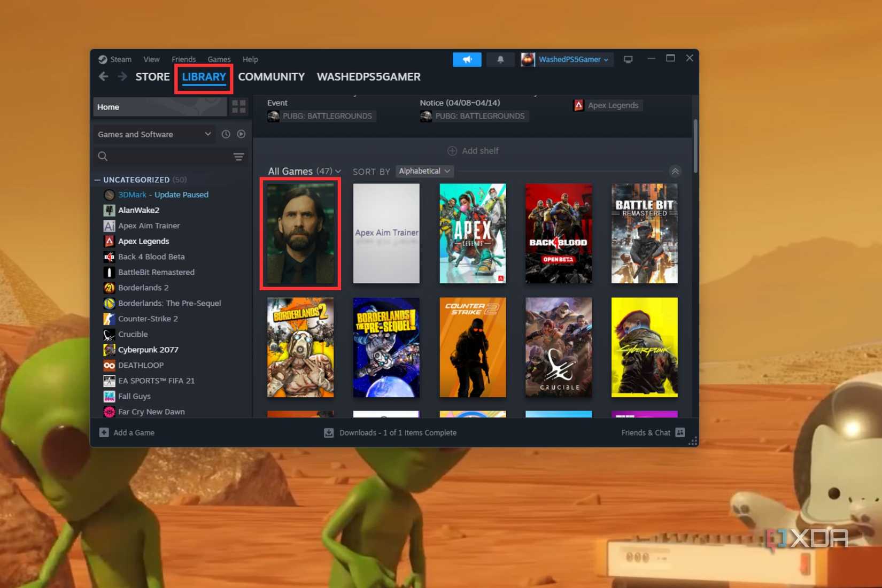This screenshot has width=882, height=588.
Task: Click the Steam logo menu icon
Action: click(104, 59)
